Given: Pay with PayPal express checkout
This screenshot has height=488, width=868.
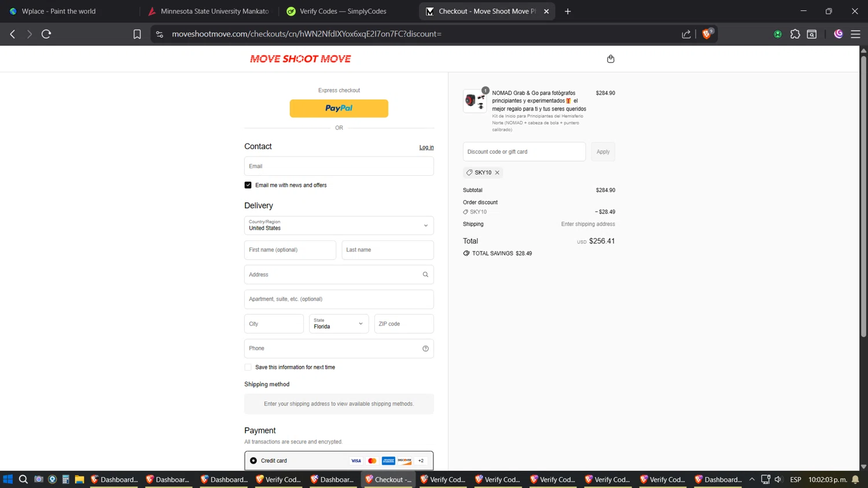Looking at the screenshot, I should [339, 108].
